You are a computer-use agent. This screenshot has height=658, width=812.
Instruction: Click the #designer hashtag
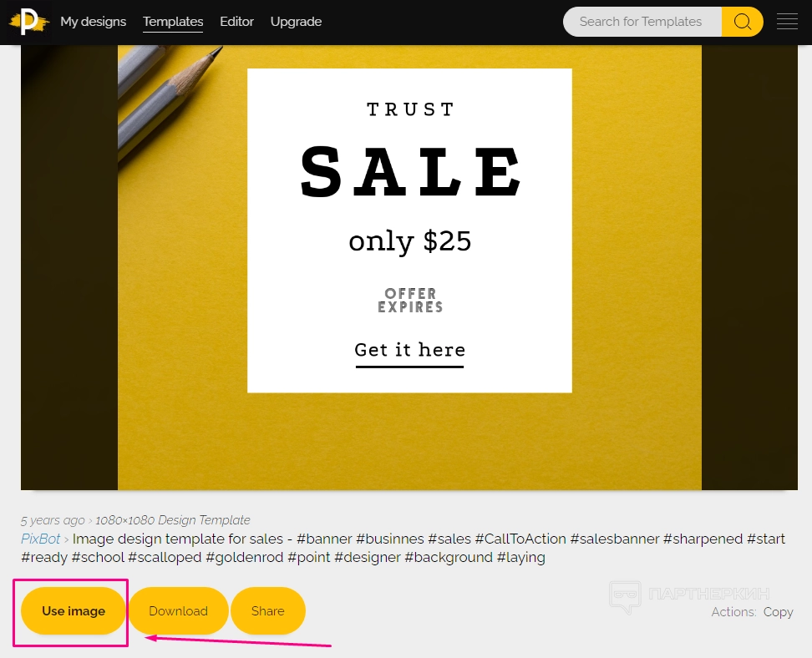pos(368,558)
